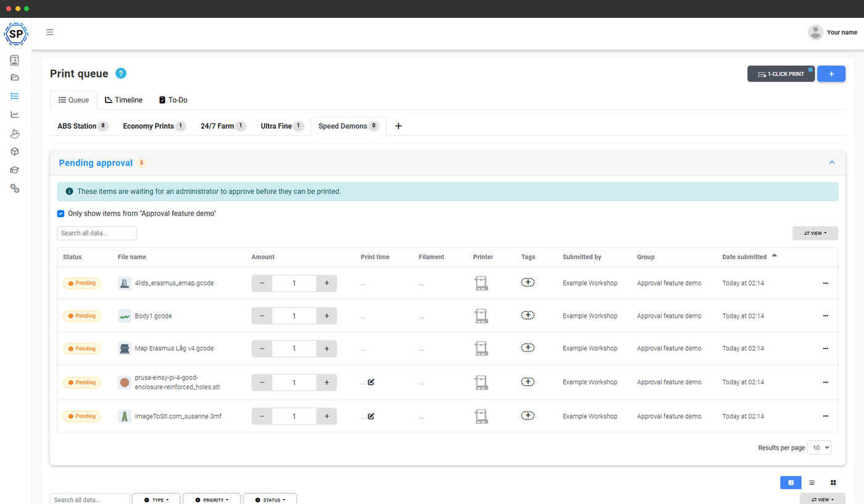Screen dimensions: 864x504
Task: Click the add tag icon for Map Erasmus Låg v4.gcode
Action: (528, 348)
